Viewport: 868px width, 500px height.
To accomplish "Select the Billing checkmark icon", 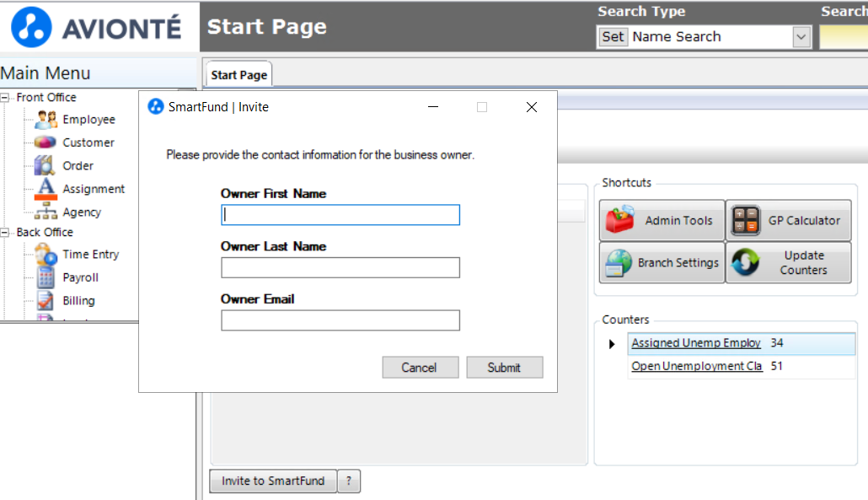I will click(x=46, y=301).
